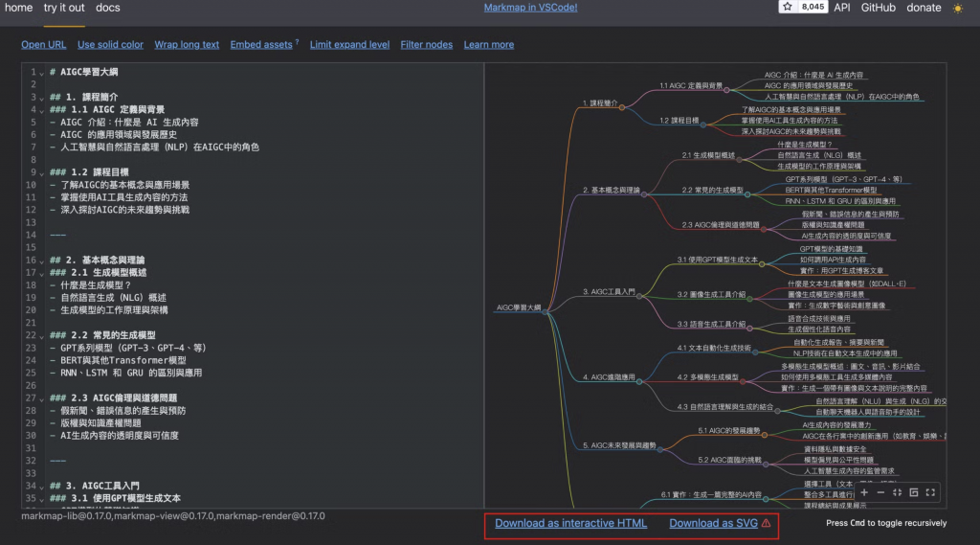
Task: Toggle recursive mode icon in mindmap toolbar
Action: 914,492
